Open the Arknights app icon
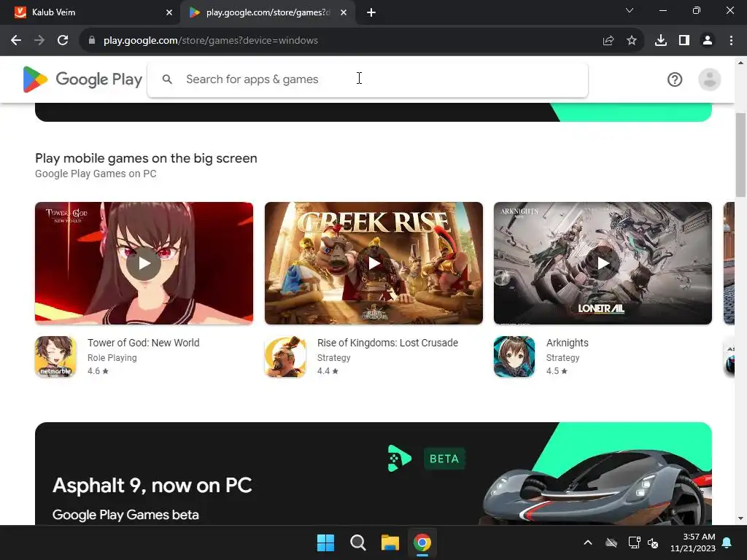This screenshot has width=747, height=560. tap(514, 357)
